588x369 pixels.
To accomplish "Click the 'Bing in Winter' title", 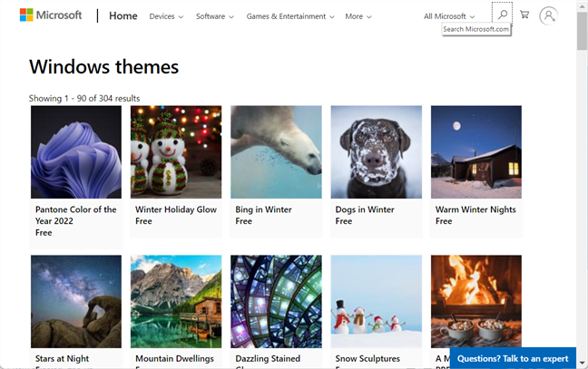I will point(263,209).
